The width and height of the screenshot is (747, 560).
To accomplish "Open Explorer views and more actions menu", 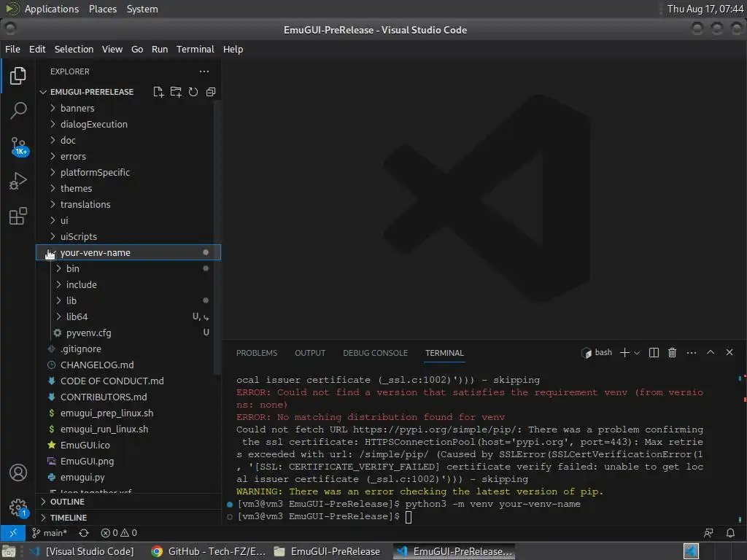I will tap(204, 71).
